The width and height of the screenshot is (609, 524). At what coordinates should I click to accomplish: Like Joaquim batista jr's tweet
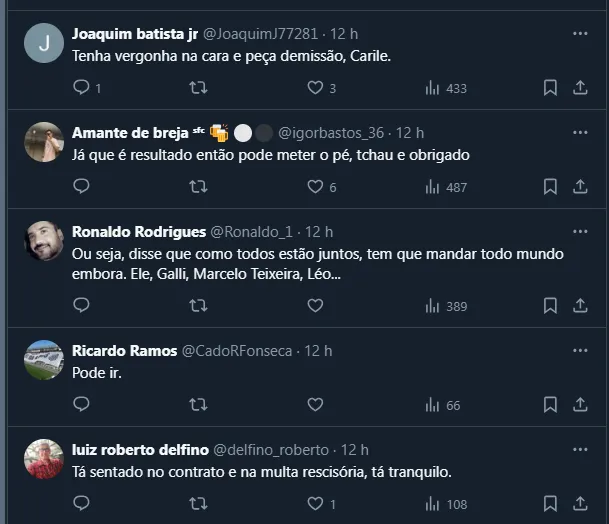tap(315, 88)
